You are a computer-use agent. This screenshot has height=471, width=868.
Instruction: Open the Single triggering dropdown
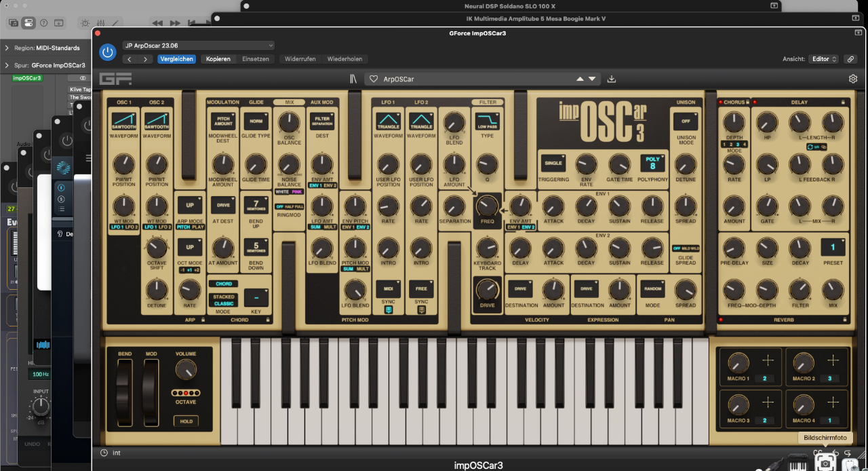553,164
